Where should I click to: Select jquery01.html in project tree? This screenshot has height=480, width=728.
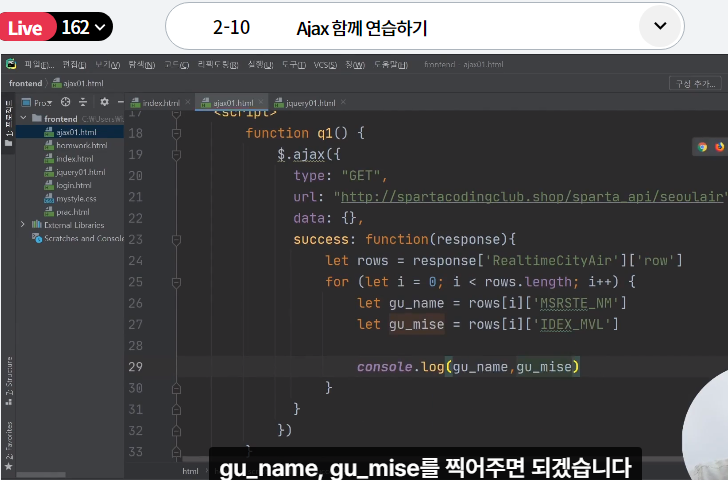point(70,172)
